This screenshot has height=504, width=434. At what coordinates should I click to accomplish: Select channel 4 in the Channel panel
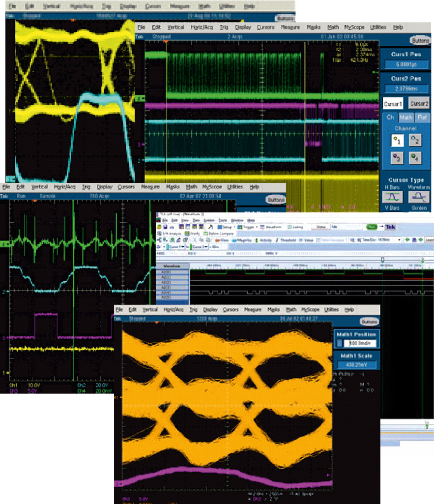click(x=415, y=158)
